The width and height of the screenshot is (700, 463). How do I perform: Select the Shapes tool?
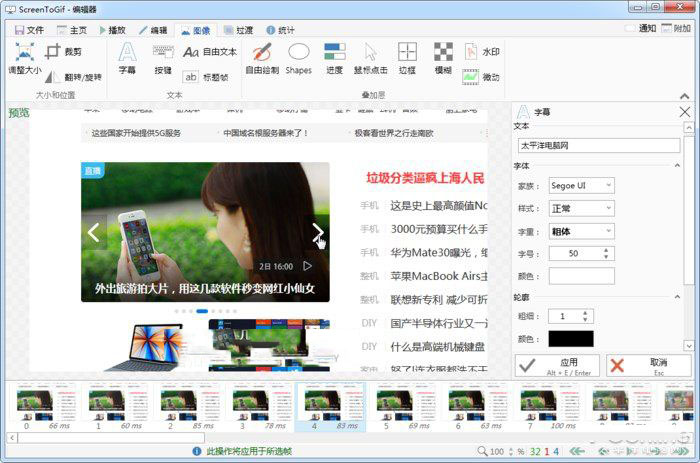[x=299, y=58]
